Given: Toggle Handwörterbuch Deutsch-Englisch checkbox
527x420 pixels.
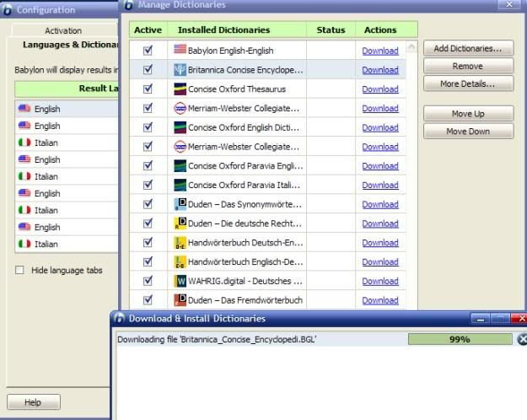Looking at the screenshot, I should (148, 242).
